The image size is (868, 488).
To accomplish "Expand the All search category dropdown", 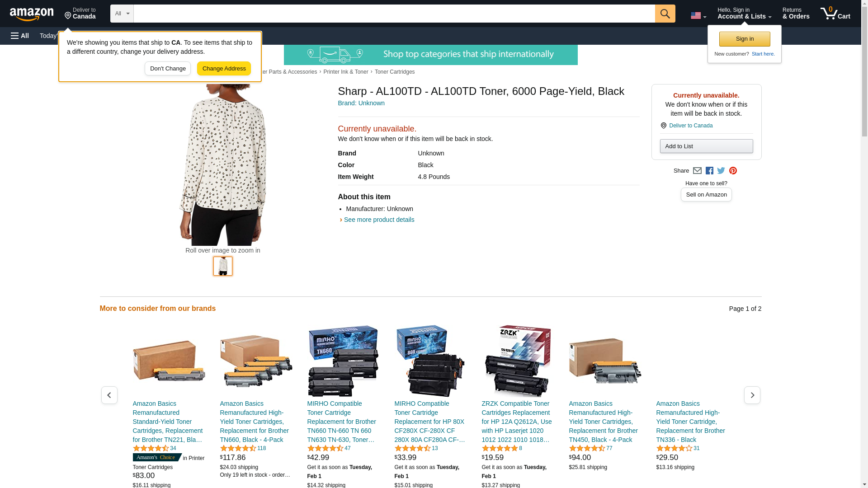I will (122, 14).
